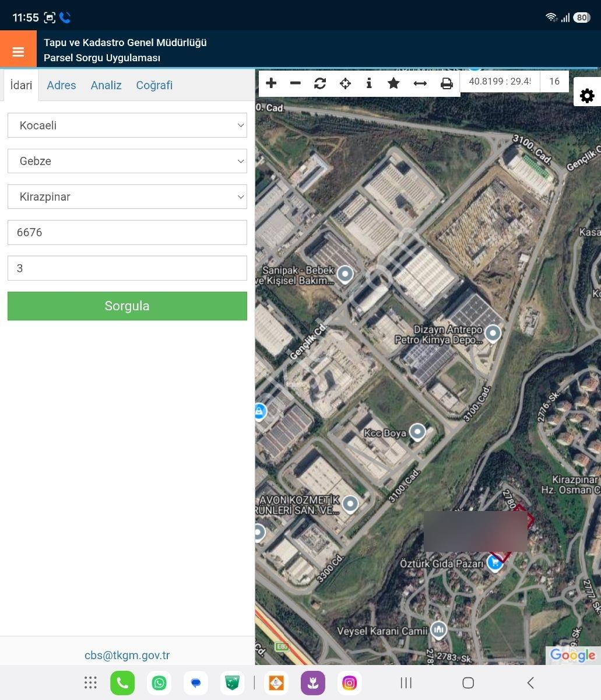601x700 pixels.
Task: Open the app drawer grid
Action: tap(90, 683)
